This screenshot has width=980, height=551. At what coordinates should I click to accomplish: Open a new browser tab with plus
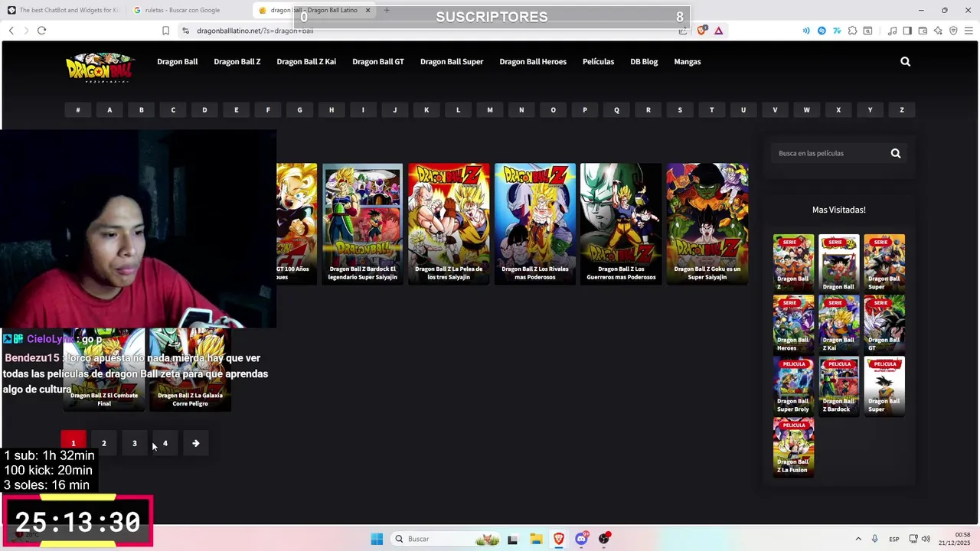(x=387, y=10)
